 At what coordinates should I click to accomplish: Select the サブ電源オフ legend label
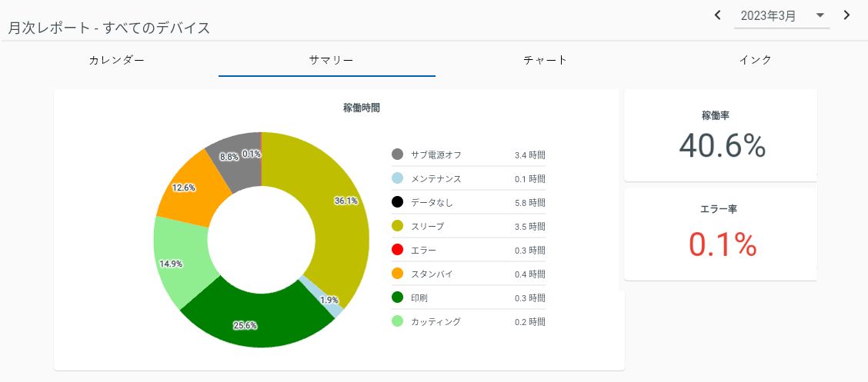[436, 154]
